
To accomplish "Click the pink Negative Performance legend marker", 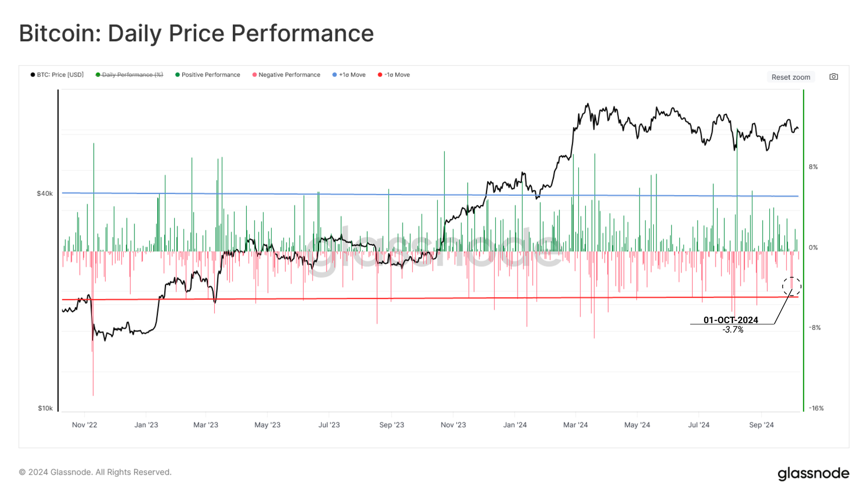I will [x=254, y=75].
